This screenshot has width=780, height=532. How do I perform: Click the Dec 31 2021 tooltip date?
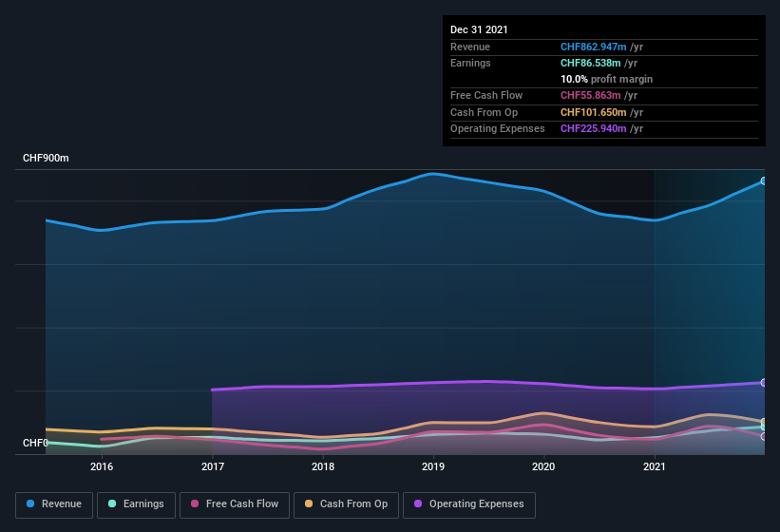point(479,29)
